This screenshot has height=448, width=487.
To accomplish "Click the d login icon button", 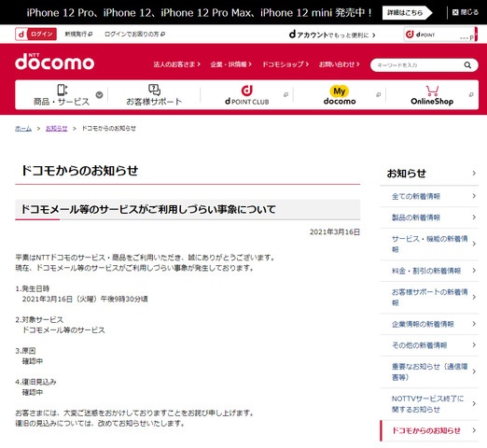I will 36,34.
